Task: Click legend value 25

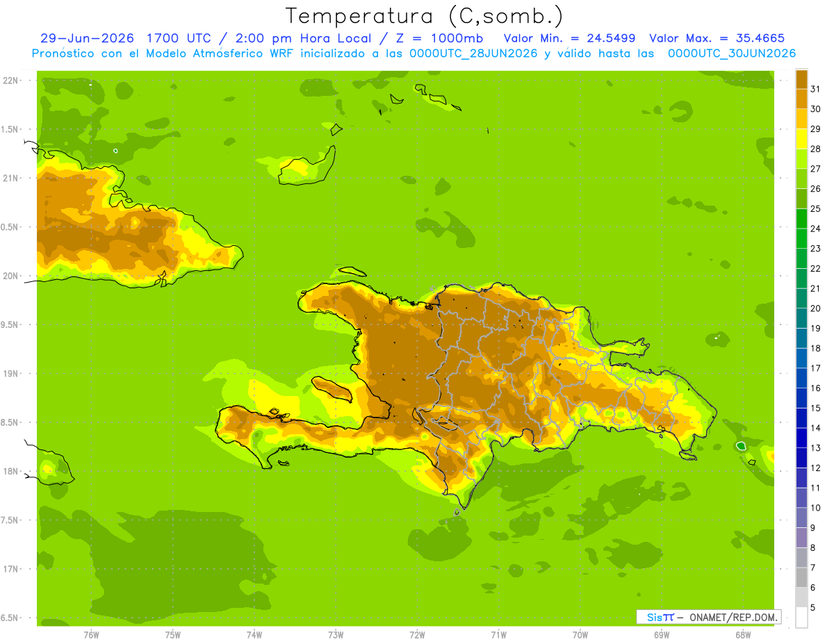Action: click(815, 208)
